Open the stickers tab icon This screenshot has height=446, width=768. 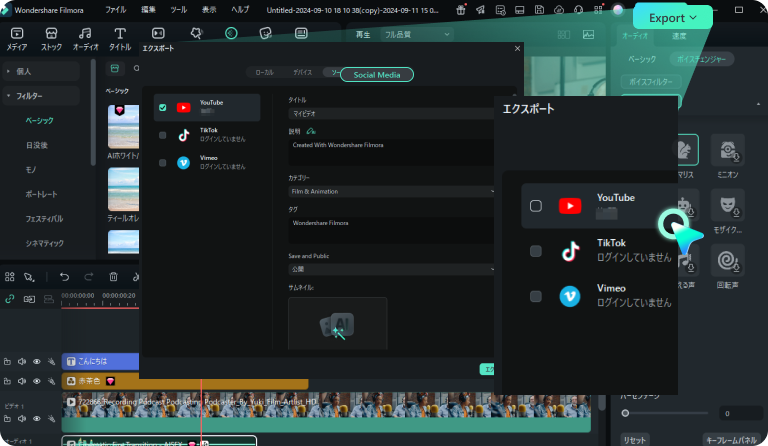[x=265, y=33]
